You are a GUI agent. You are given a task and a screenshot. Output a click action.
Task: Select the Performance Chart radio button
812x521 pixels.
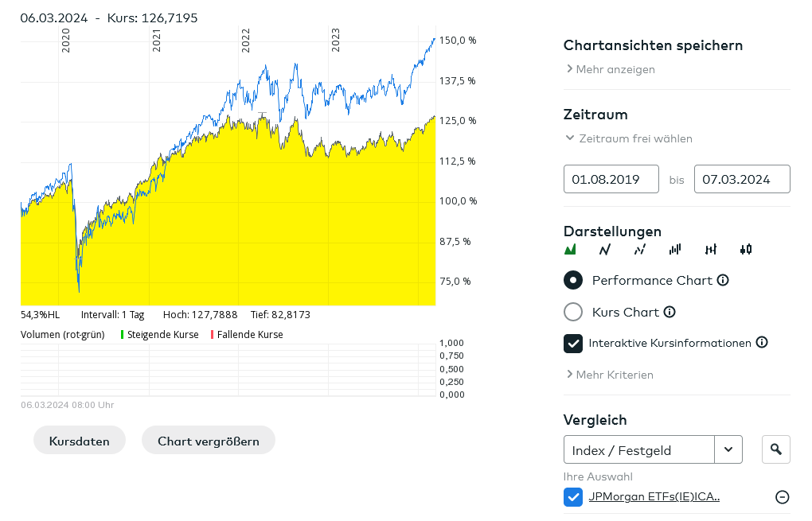573,280
